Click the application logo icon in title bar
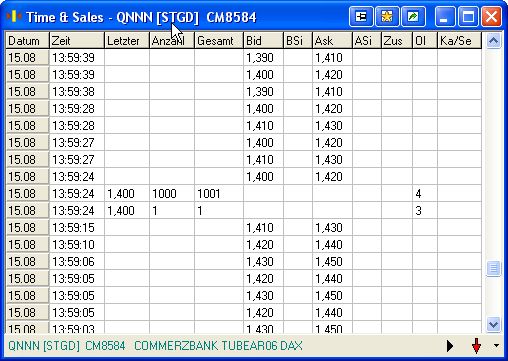This screenshot has width=508, height=361. (14, 16)
